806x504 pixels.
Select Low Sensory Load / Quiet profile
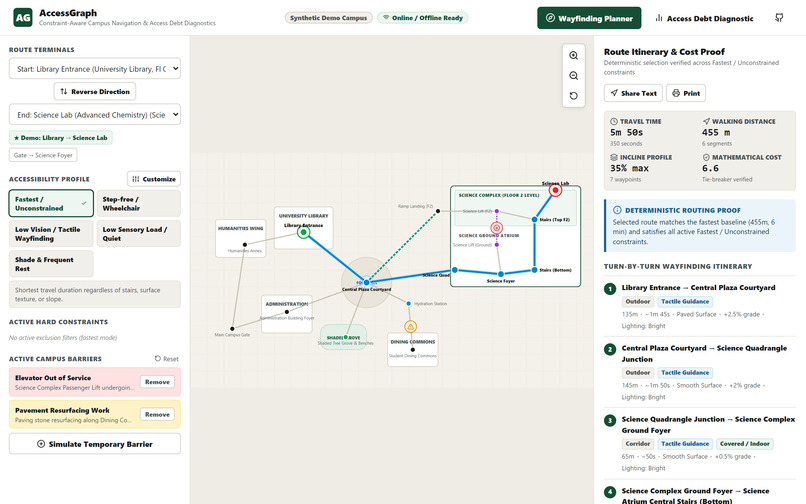coord(138,233)
